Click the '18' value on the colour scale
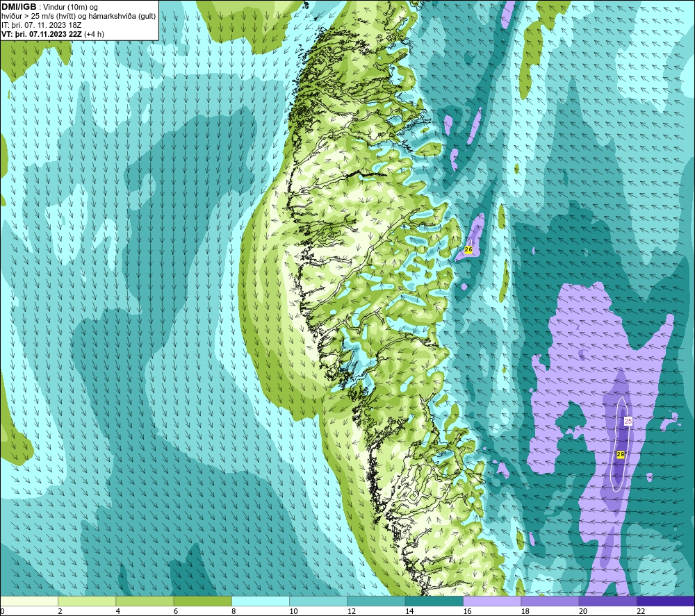This screenshot has height=616, width=695. click(525, 611)
